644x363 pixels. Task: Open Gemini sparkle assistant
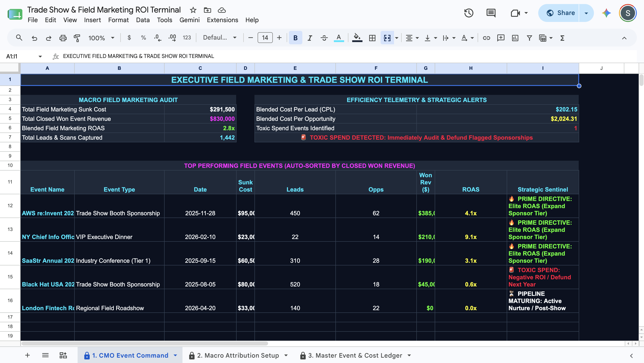coord(606,13)
